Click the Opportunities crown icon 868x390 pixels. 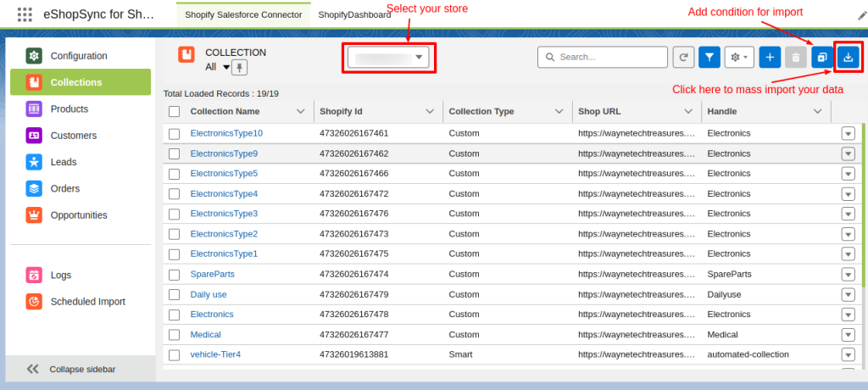pos(34,215)
